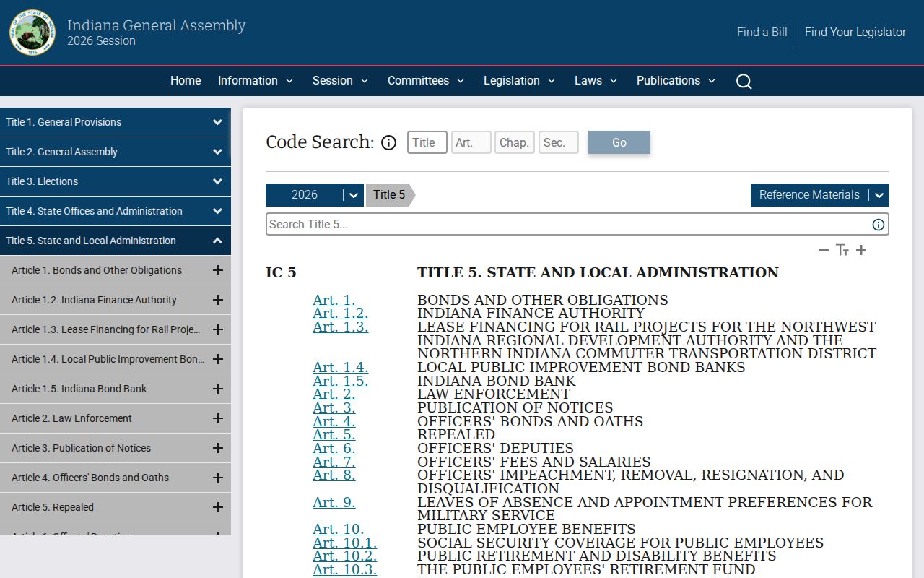Open the site search magnifier icon
The width and height of the screenshot is (924, 578).
tap(744, 81)
